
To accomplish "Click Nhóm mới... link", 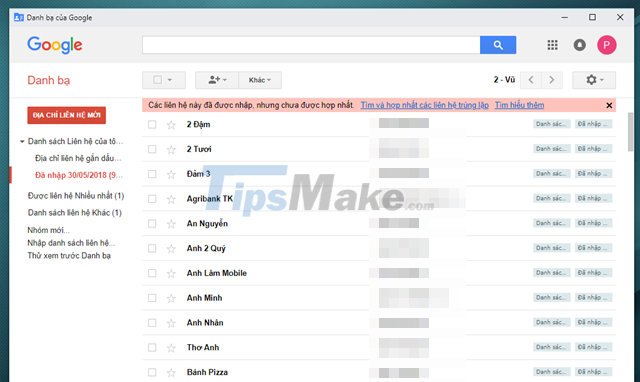I will pyautogui.click(x=48, y=230).
